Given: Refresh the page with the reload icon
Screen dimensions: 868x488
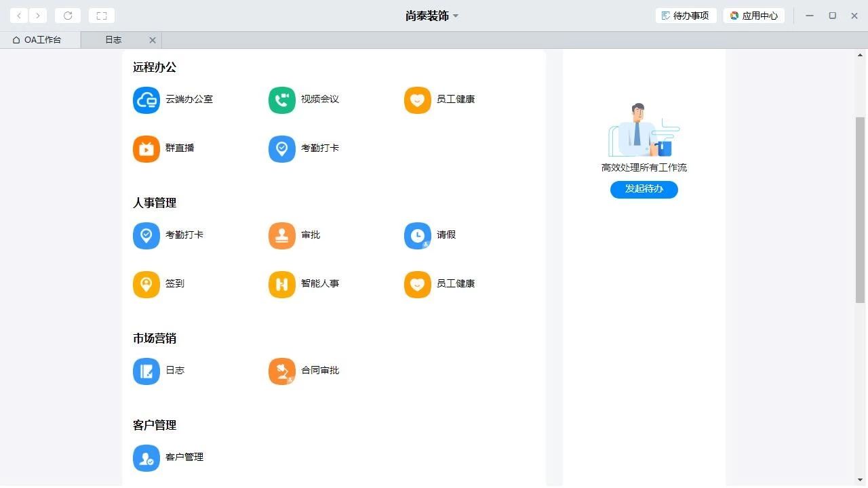Looking at the screenshot, I should coord(68,15).
